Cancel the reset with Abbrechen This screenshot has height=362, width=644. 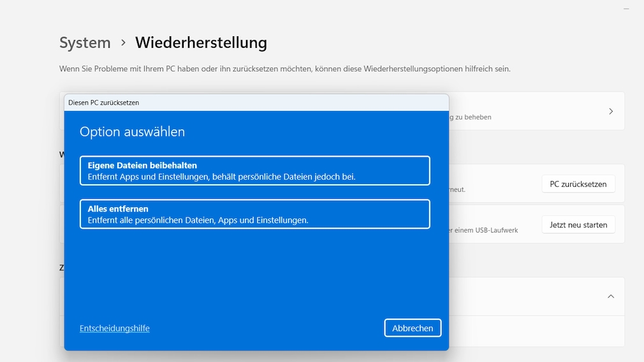pos(413,328)
